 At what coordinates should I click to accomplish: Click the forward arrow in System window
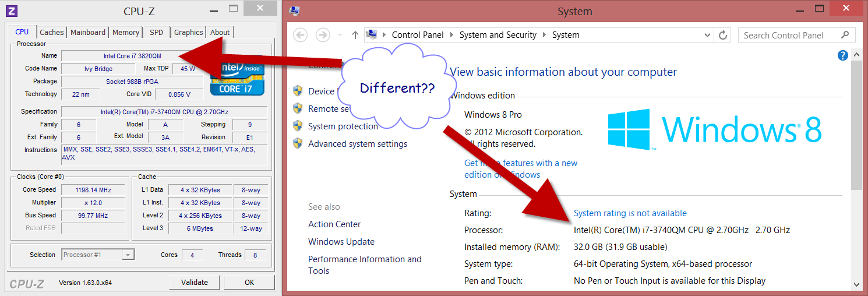[x=322, y=35]
